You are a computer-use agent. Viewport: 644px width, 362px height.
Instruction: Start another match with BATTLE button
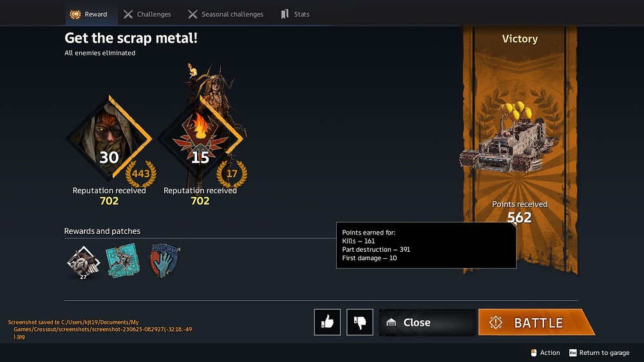point(536,322)
